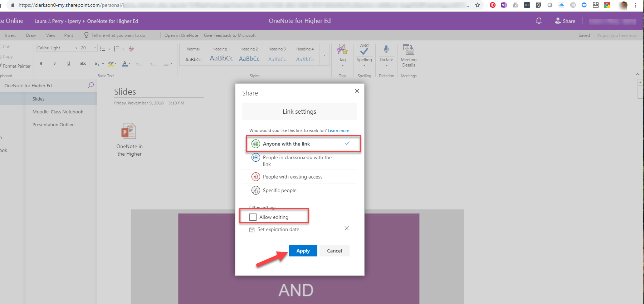Clear the expiration date with X
The height and width of the screenshot is (304, 644).
[346, 228]
